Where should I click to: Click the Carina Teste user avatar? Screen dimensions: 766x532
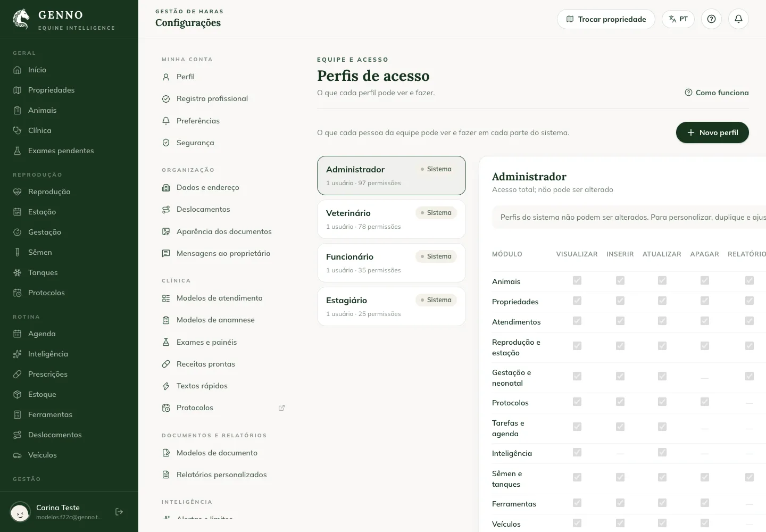[x=20, y=512]
